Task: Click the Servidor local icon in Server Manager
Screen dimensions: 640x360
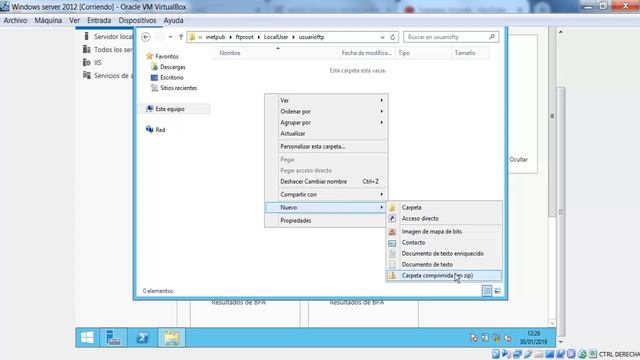Action: click(x=86, y=36)
